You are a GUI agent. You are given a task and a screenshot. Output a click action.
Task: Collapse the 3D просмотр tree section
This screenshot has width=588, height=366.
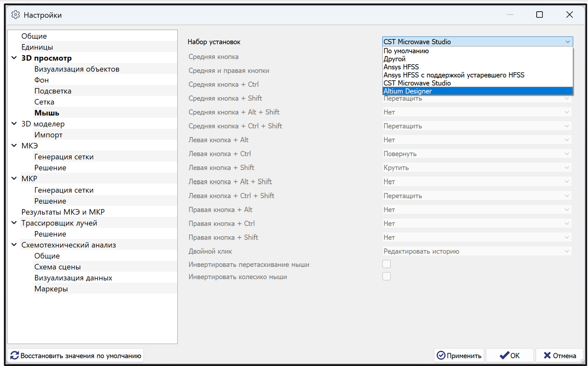[x=14, y=58]
